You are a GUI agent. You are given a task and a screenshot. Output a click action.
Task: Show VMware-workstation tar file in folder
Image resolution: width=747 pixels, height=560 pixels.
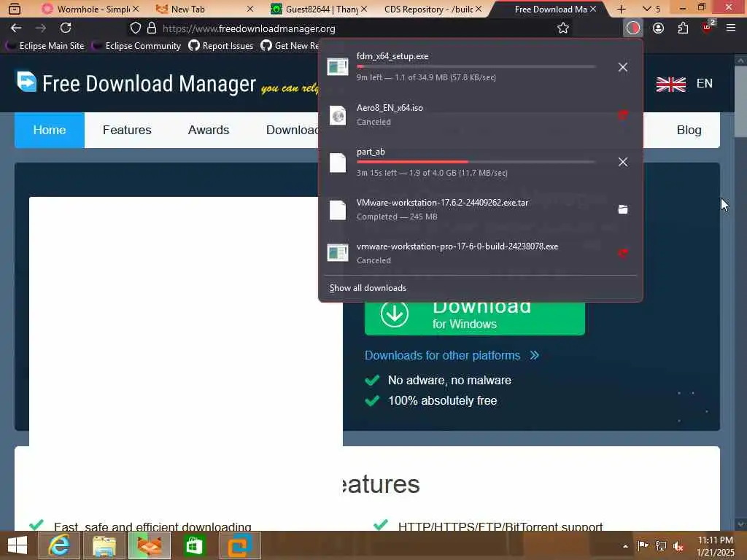(623, 209)
